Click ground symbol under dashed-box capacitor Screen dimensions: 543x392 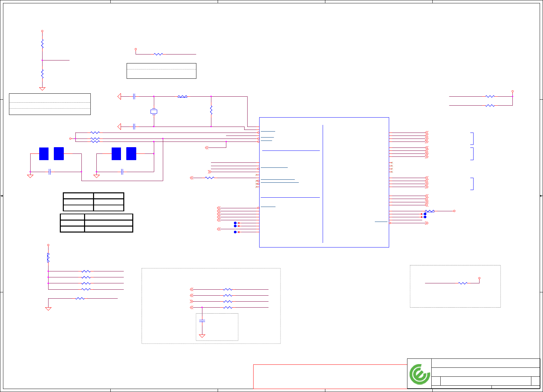coord(202,336)
